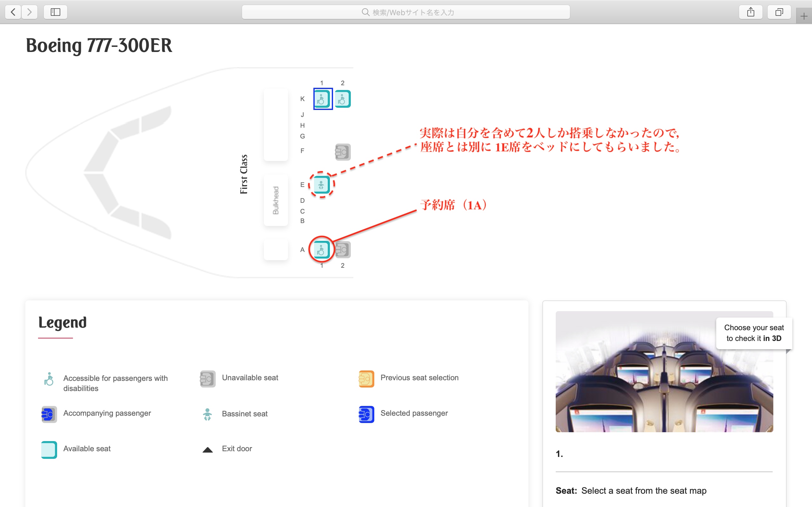Image resolution: width=812 pixels, height=507 pixels.
Task: Click unavailable seat 2A
Action: pos(343,249)
